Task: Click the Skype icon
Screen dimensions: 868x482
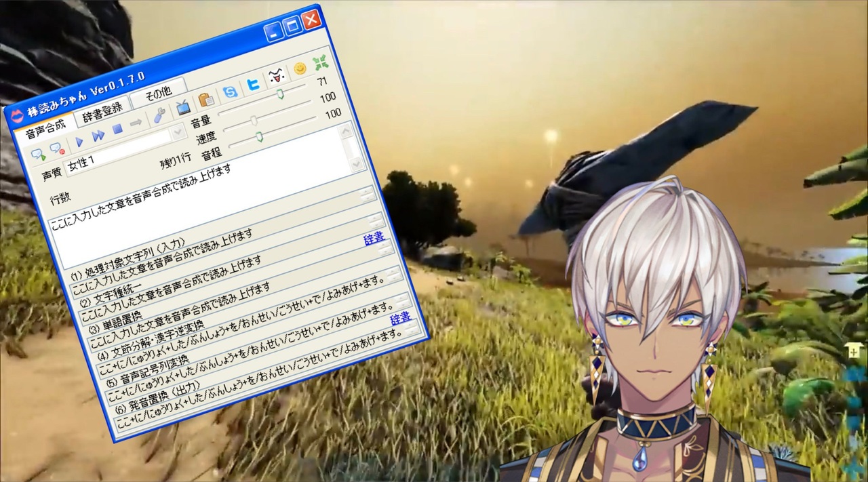Action: tap(230, 92)
